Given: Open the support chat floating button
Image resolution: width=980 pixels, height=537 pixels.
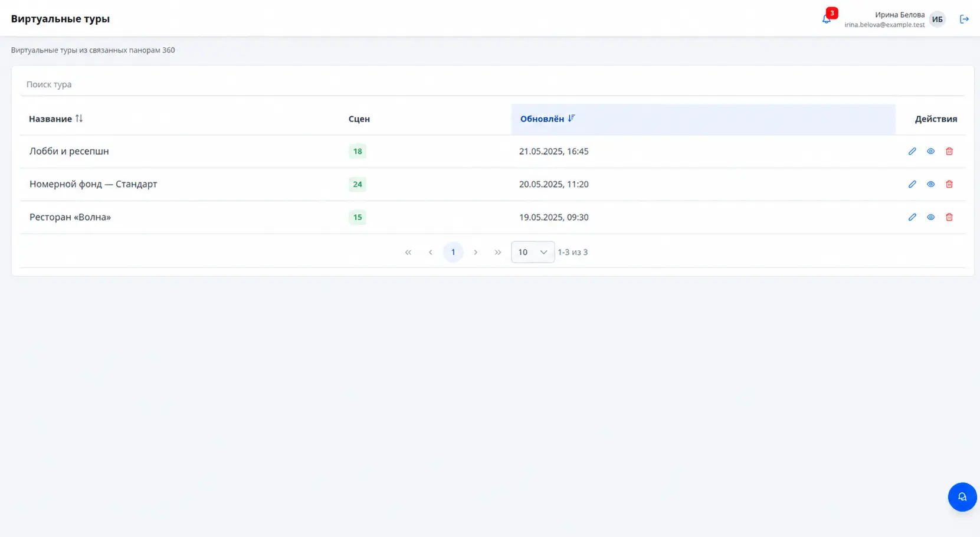Looking at the screenshot, I should tap(962, 497).
